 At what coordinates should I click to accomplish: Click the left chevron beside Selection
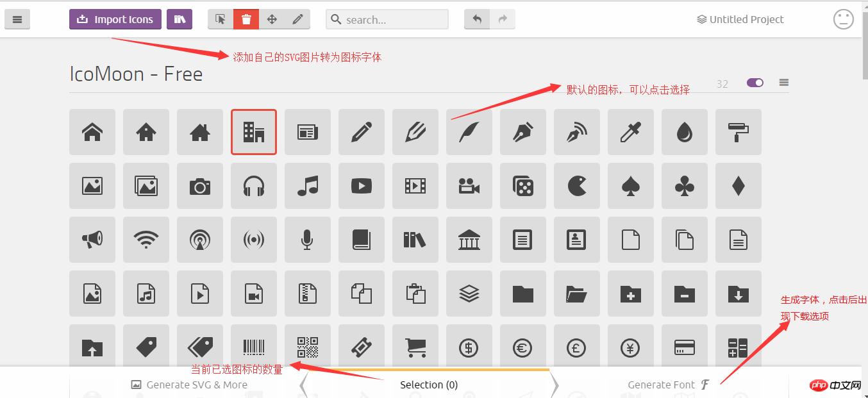pyautogui.click(x=302, y=385)
